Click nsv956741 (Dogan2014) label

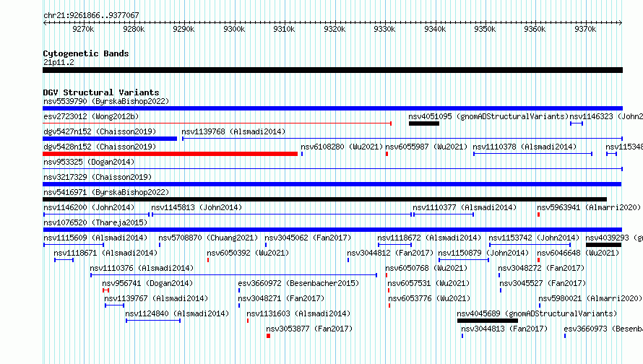tap(147, 283)
